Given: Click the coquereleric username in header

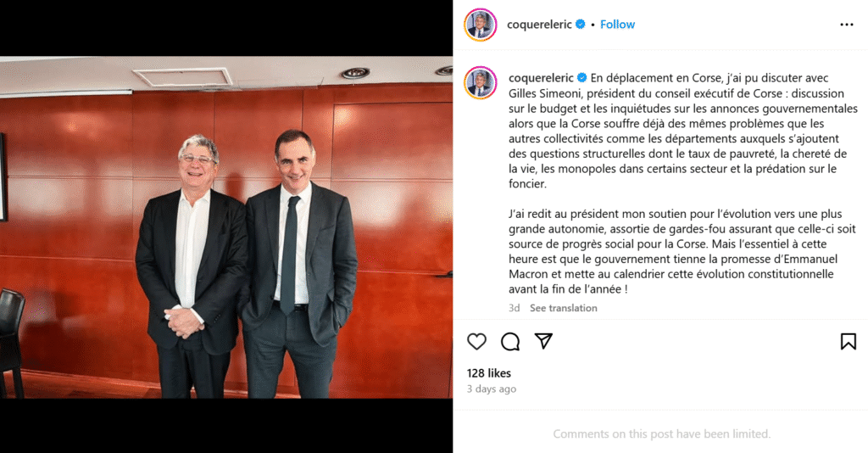Looking at the screenshot, I should pos(539,25).
